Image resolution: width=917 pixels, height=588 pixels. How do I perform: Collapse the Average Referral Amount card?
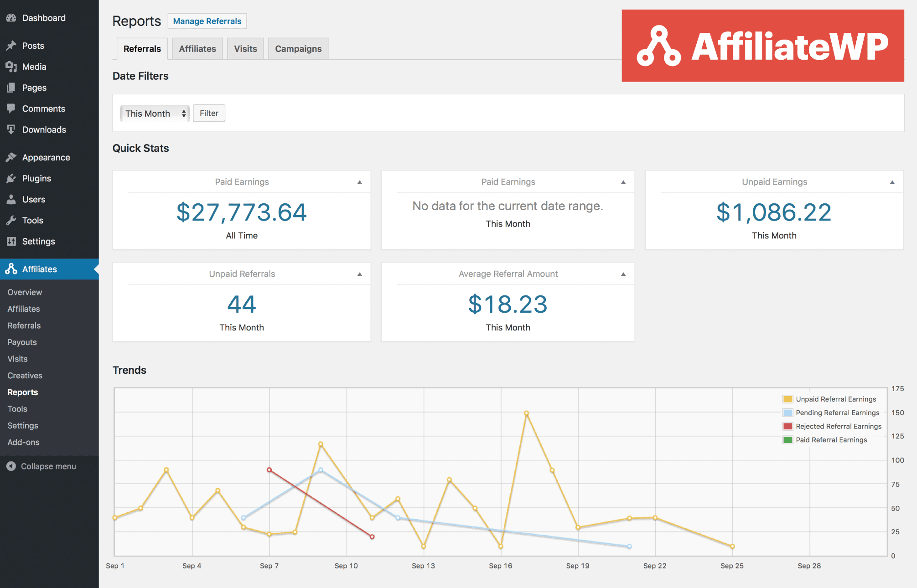[x=623, y=274]
